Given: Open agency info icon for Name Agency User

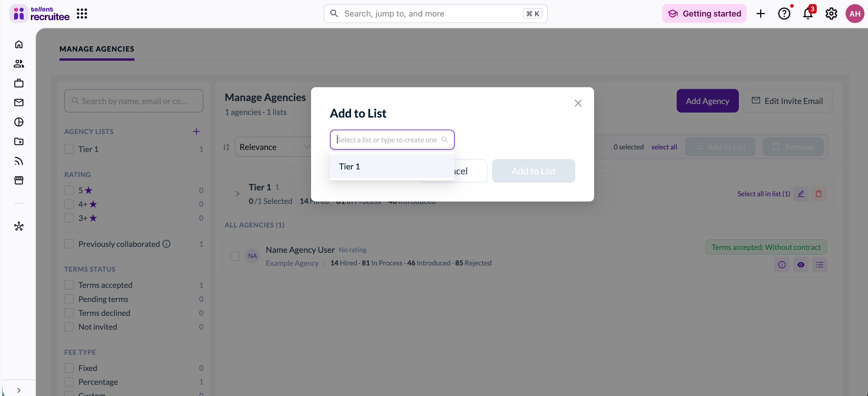Looking at the screenshot, I should (x=782, y=265).
